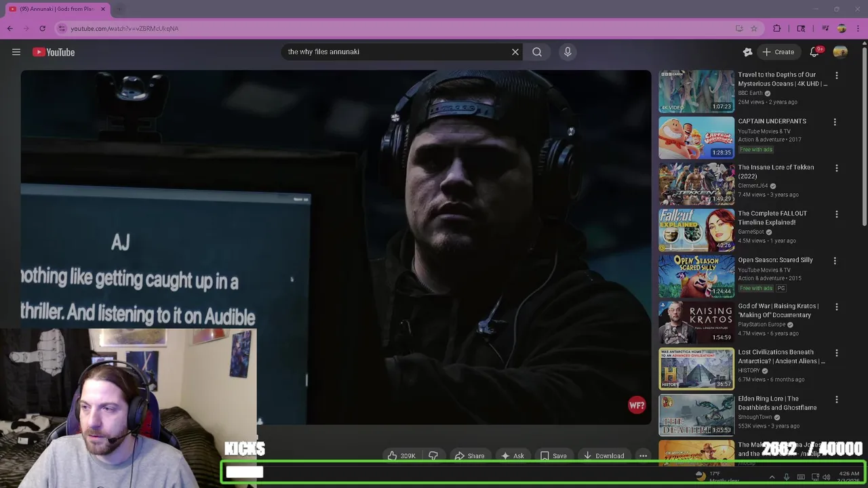The height and width of the screenshot is (488, 868).
Task: Open options for CAPTAIN UNDERPANTS
Action: (835, 122)
